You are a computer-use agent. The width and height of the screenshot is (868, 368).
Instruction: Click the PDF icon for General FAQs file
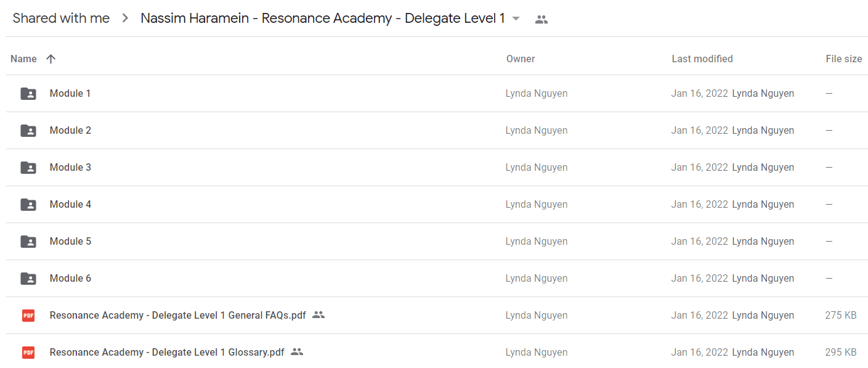28,316
